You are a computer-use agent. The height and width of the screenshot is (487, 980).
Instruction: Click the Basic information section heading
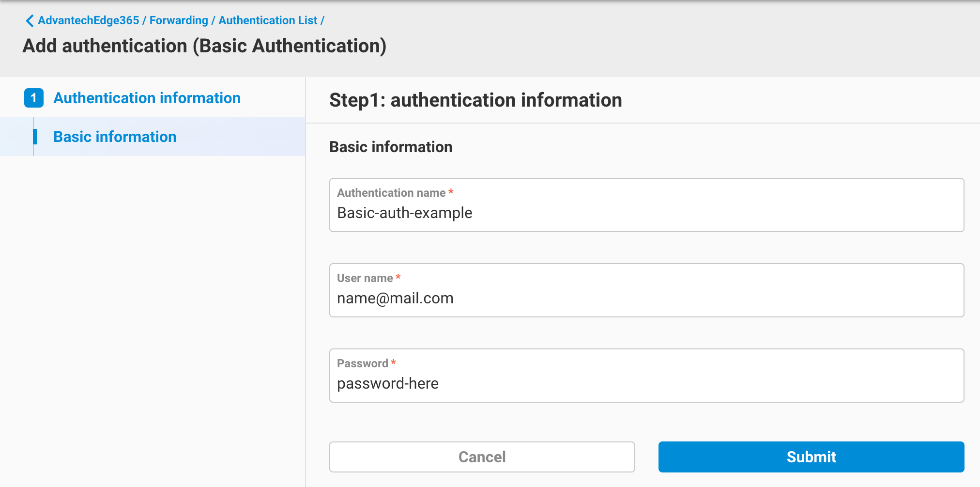point(391,147)
